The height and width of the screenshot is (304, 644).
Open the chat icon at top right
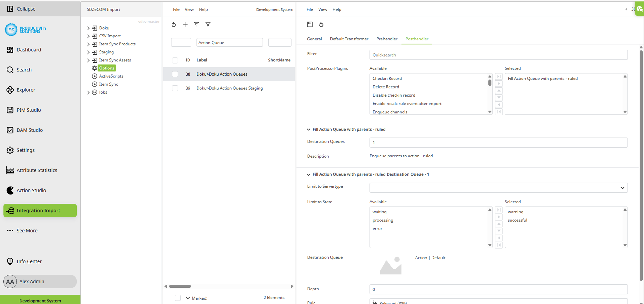[639, 9]
